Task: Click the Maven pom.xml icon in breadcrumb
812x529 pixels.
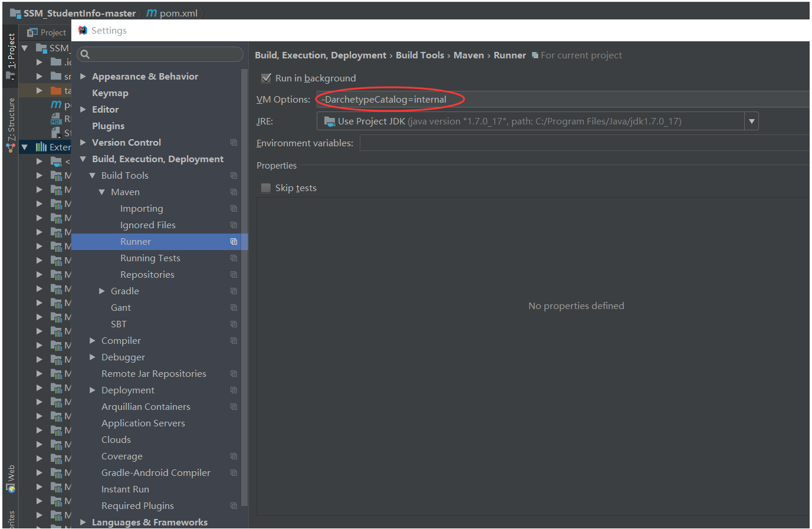Action: [152, 13]
